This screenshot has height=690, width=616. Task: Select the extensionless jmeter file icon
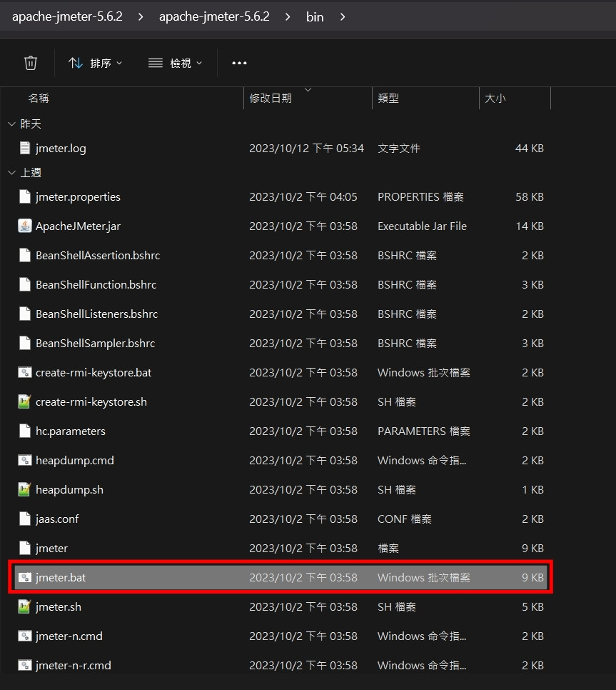click(25, 548)
